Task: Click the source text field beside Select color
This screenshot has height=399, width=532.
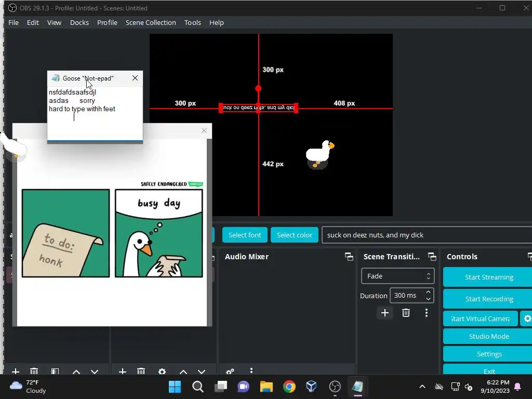Action: (427, 235)
